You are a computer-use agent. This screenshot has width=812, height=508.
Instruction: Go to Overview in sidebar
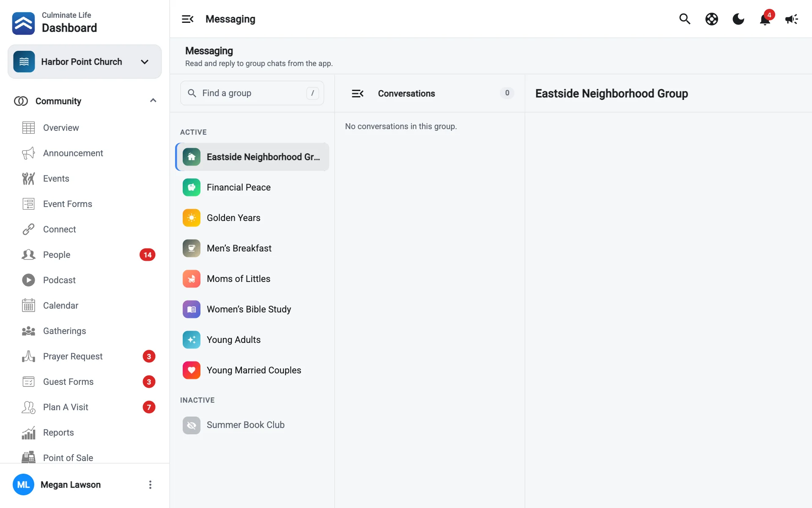(x=61, y=128)
